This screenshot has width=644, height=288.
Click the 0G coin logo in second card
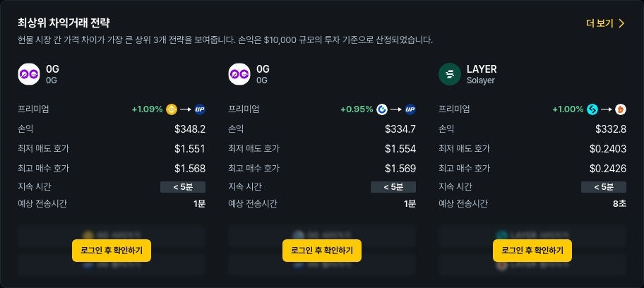pos(239,74)
